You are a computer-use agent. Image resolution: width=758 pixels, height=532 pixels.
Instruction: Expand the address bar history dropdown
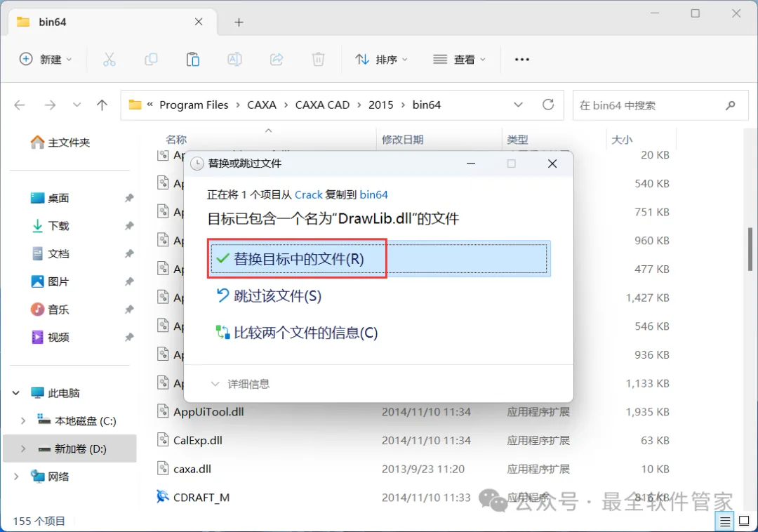pyautogui.click(x=518, y=105)
